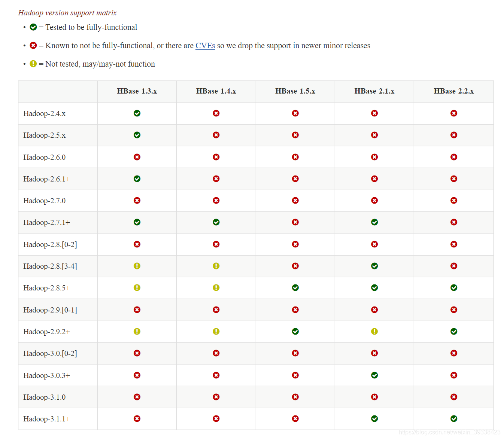Screen dimensions: 504x439
Task: Click the yellow warning for Hadoop-2.8.[3-4] under HBase-1.4.x
Action: pos(216,266)
